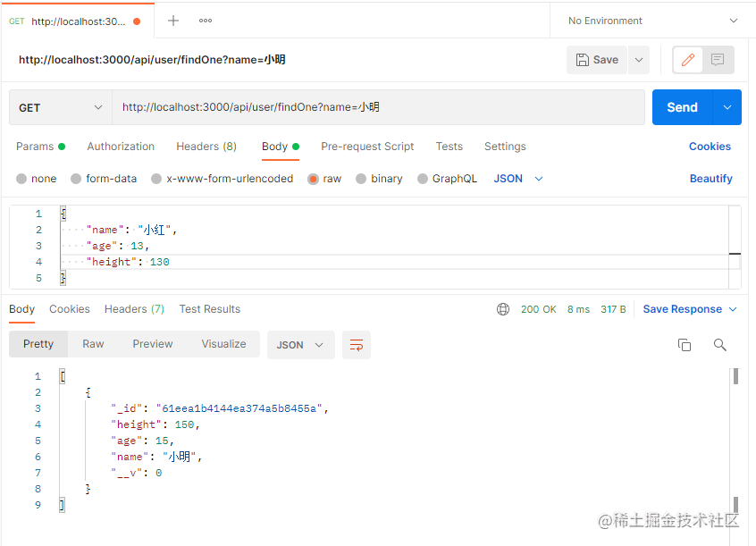This screenshot has width=756, height=546.
Task: Expand the Send options arrow
Action: [x=727, y=107]
